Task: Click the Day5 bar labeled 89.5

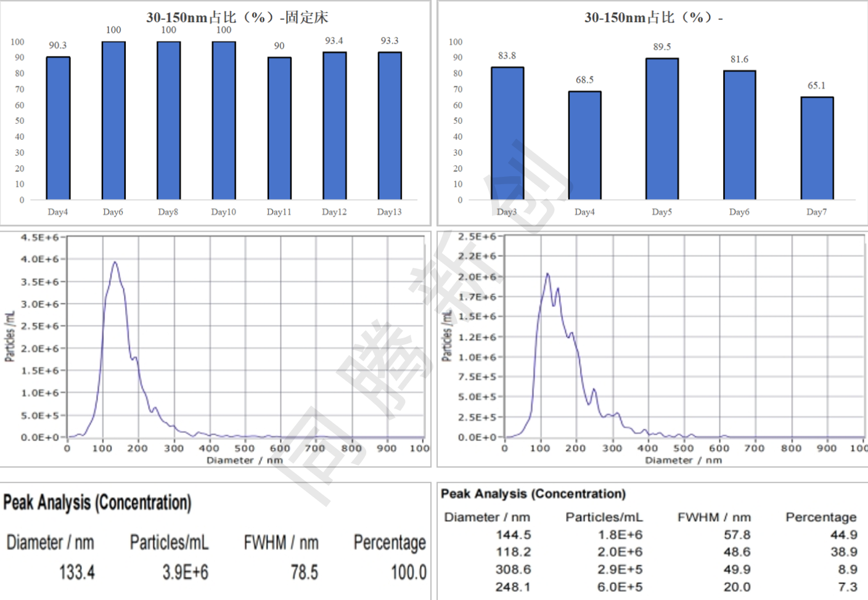Action: (x=662, y=129)
